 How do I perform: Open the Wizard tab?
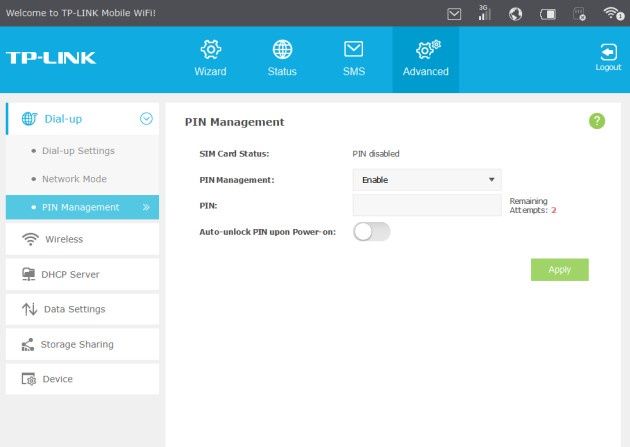tap(211, 59)
